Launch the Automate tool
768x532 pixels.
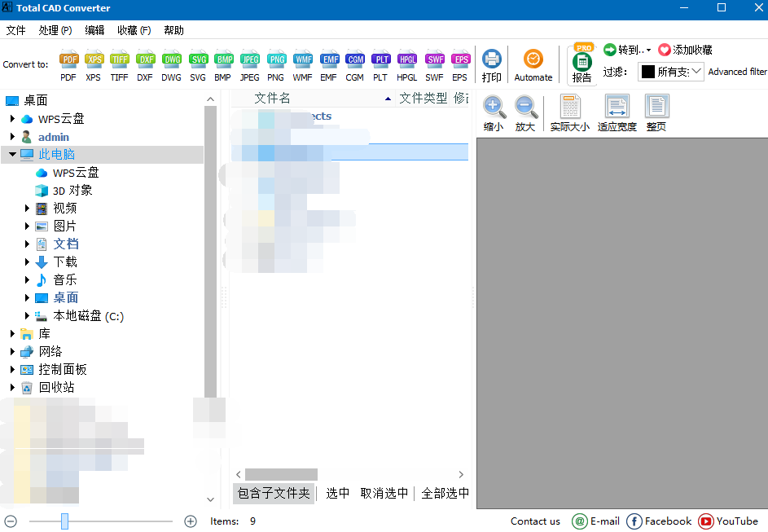533,66
